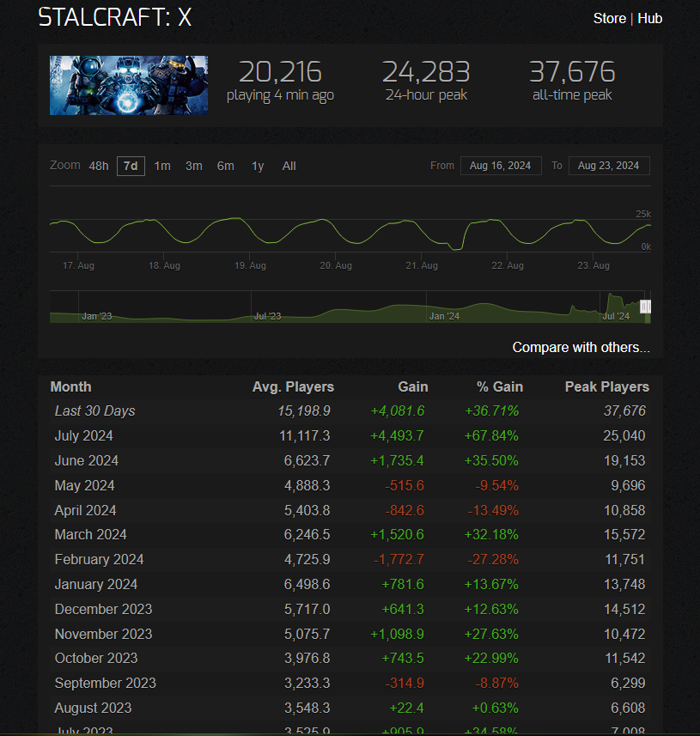Click the % Gain column header

500,386
